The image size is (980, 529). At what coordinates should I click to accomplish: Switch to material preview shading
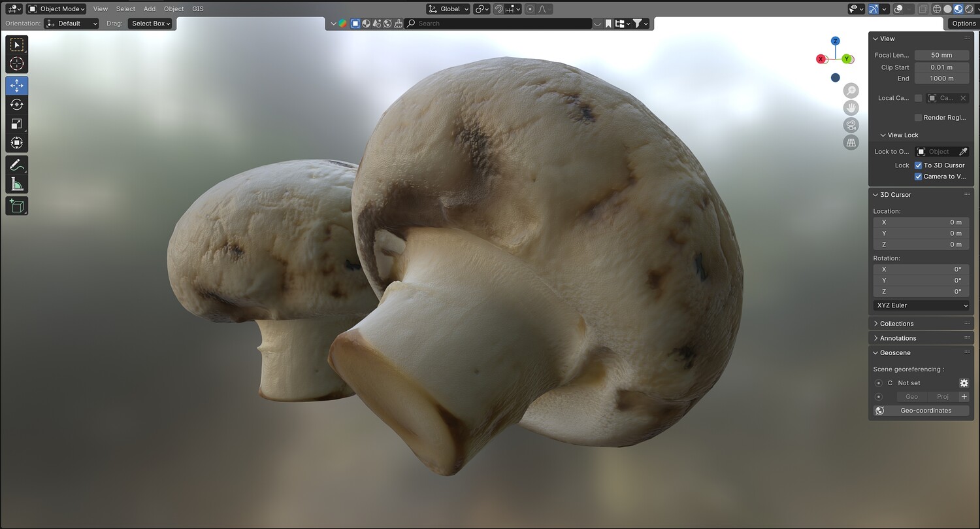958,9
